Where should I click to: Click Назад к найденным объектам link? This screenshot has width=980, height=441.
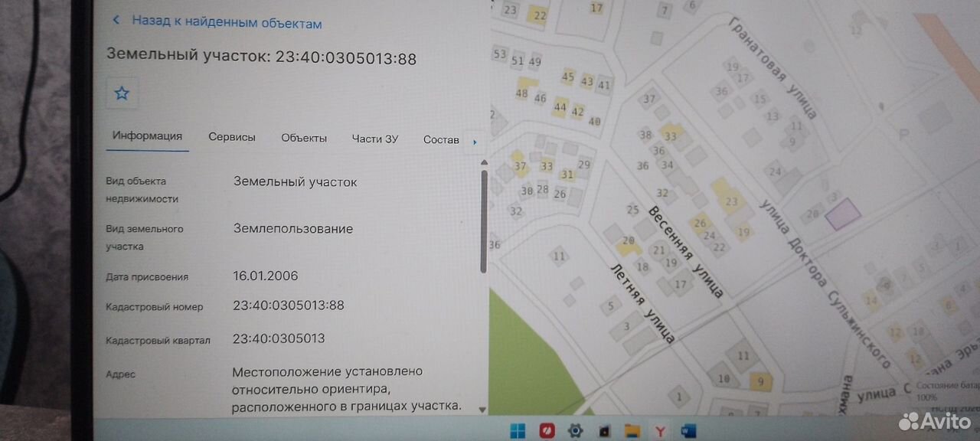point(227,22)
